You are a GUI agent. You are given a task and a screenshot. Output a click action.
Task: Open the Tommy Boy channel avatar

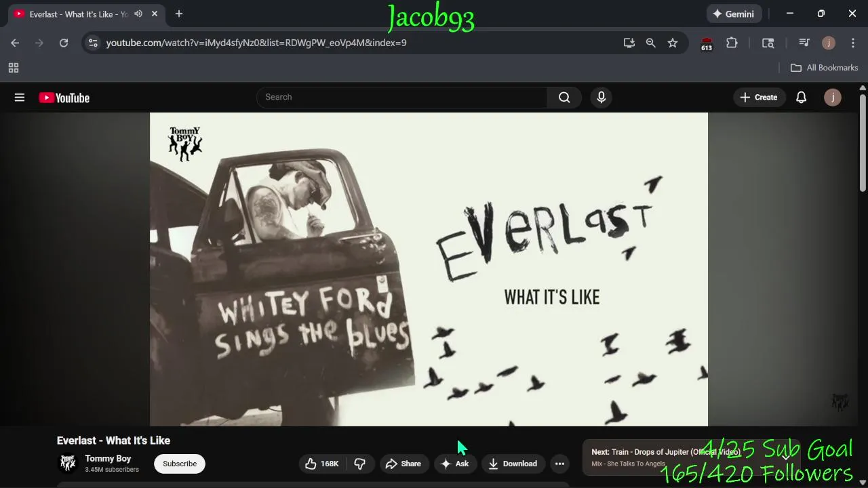68,464
